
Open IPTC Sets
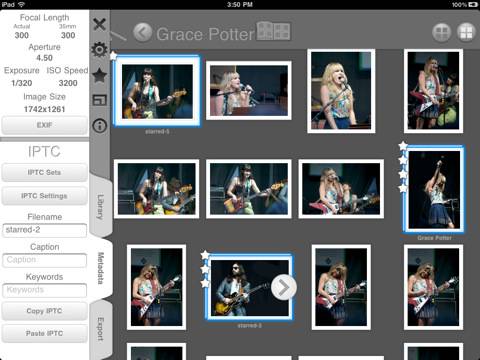click(x=44, y=172)
